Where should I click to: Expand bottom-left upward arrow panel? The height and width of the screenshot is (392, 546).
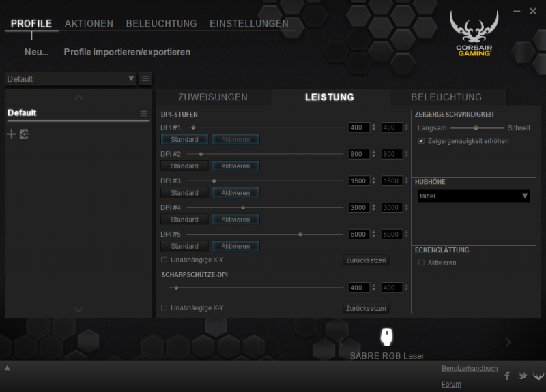coord(8,368)
